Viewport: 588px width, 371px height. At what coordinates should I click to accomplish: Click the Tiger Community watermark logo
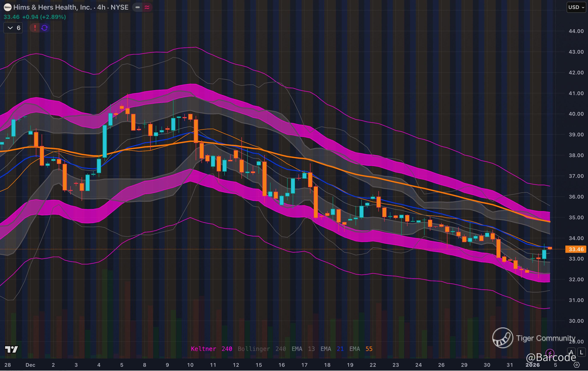(x=503, y=338)
